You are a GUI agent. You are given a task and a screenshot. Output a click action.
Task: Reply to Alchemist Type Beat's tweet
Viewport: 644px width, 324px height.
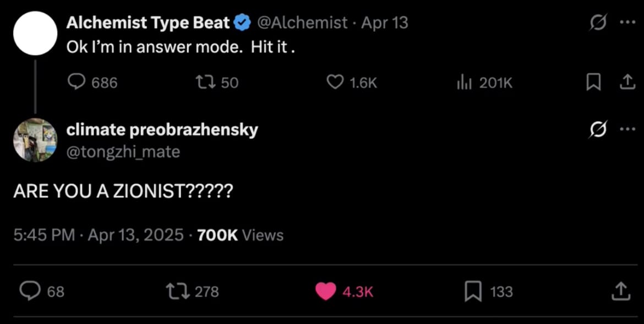tap(75, 83)
